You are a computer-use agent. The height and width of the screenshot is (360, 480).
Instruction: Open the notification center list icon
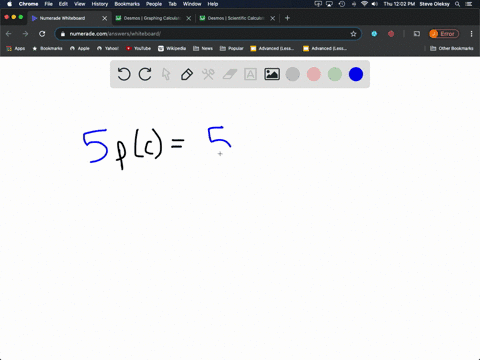[469, 4]
